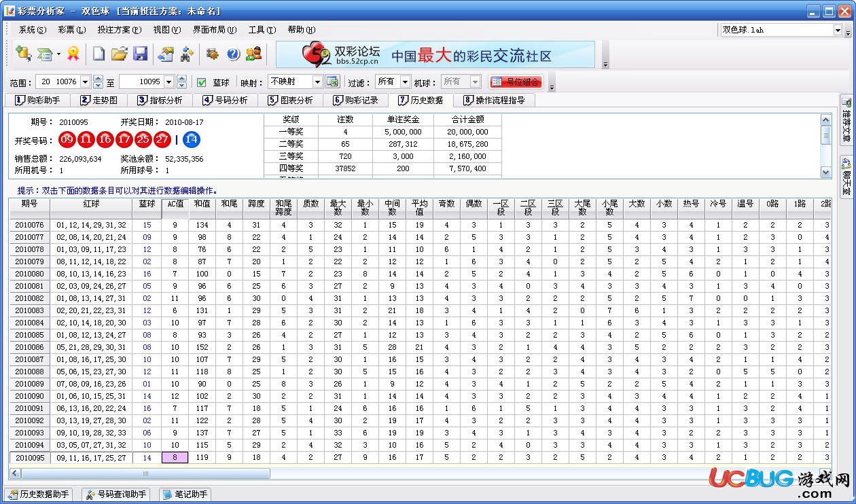Click the range end period stepper

tap(182, 82)
